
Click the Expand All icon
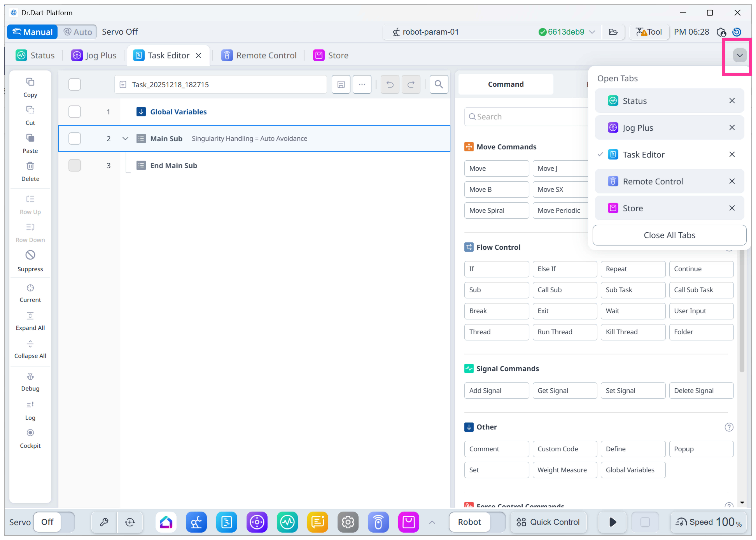coord(30,316)
